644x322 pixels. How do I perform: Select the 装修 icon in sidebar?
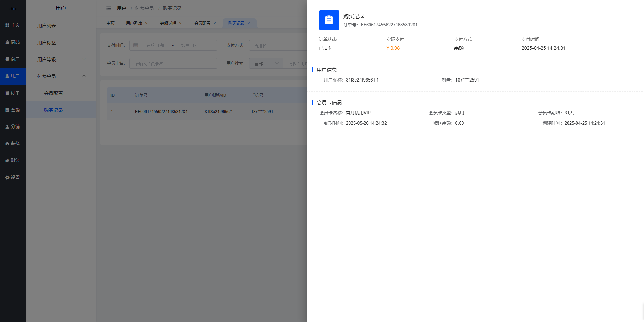click(x=13, y=143)
